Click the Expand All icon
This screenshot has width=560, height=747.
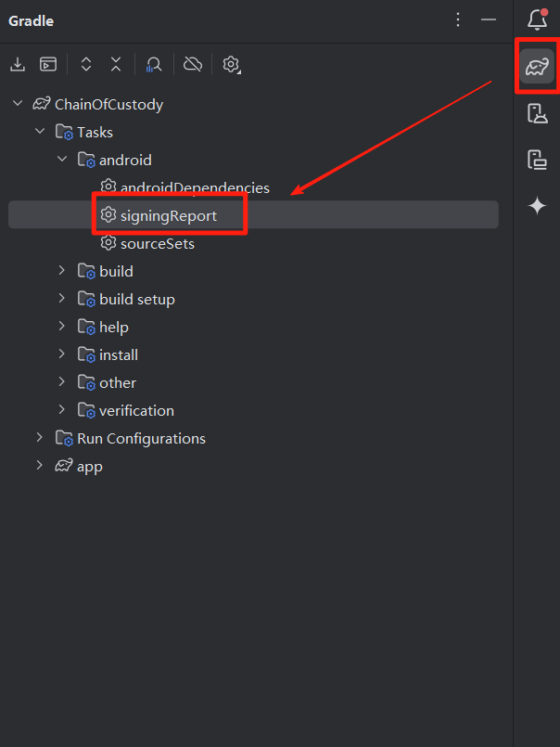coord(85,64)
